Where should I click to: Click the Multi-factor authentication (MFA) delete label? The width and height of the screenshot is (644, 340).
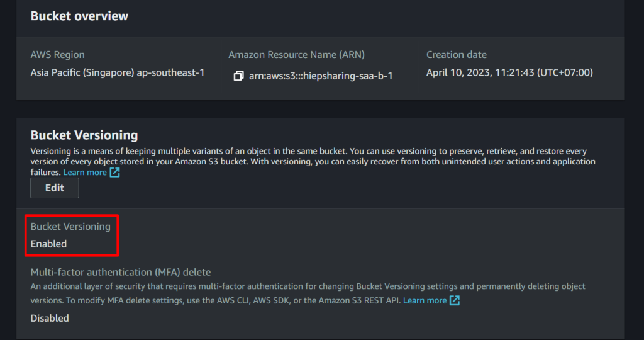pyautogui.click(x=121, y=272)
